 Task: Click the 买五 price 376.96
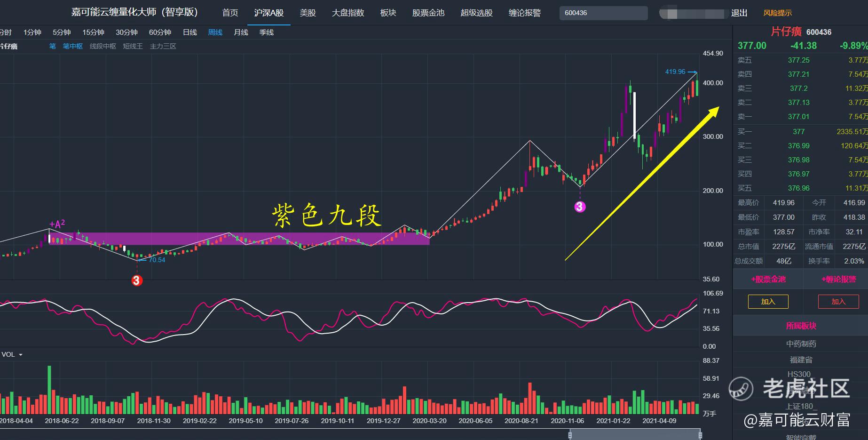799,188
